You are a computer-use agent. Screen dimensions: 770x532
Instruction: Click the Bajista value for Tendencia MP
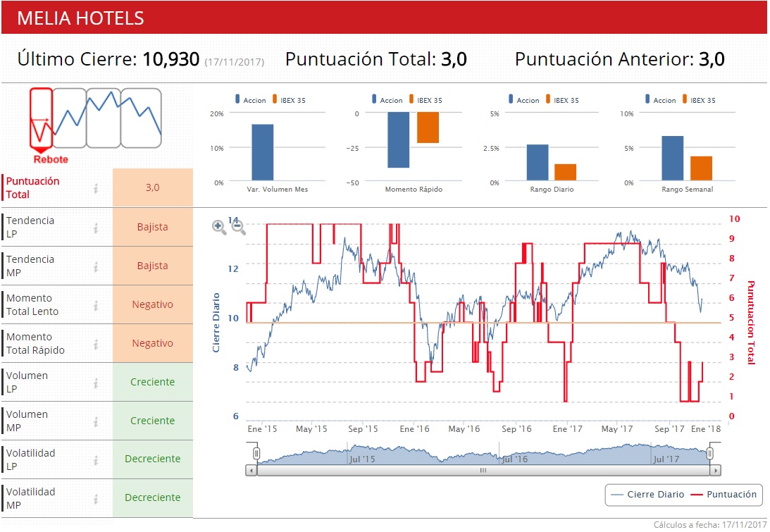click(153, 266)
